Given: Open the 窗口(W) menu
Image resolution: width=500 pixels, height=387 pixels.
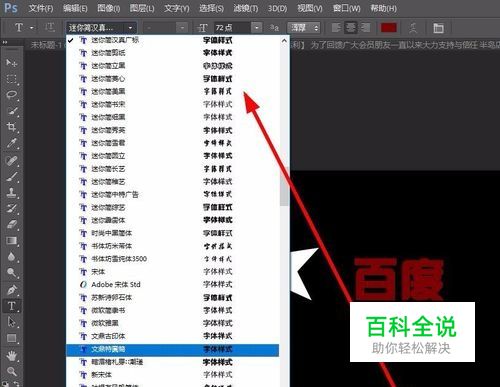Looking at the screenshot, I should point(347,8).
